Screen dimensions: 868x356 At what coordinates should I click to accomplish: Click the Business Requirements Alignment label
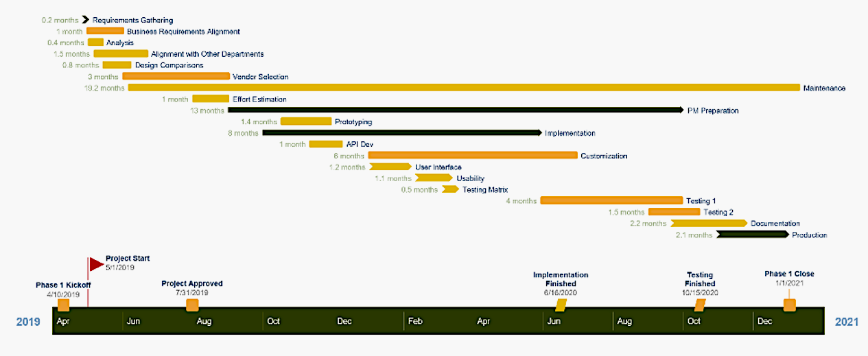pos(183,32)
